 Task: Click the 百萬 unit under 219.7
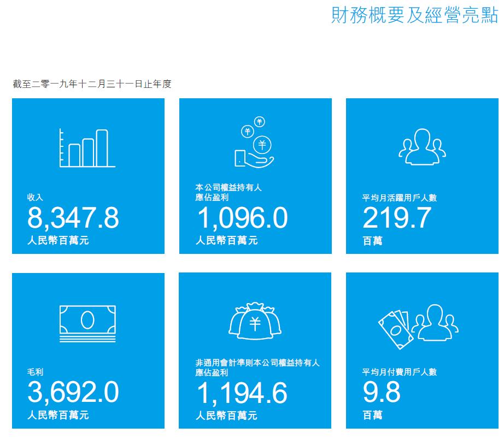[x=373, y=241]
